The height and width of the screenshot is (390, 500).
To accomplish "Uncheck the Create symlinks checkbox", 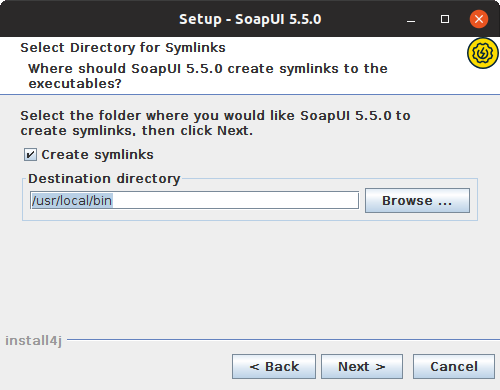I will tap(30, 155).
